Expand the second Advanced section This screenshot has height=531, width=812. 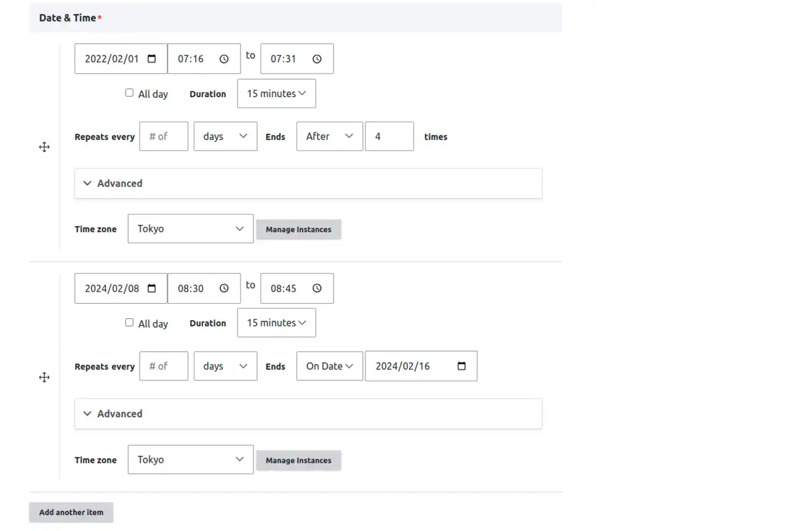click(x=119, y=414)
